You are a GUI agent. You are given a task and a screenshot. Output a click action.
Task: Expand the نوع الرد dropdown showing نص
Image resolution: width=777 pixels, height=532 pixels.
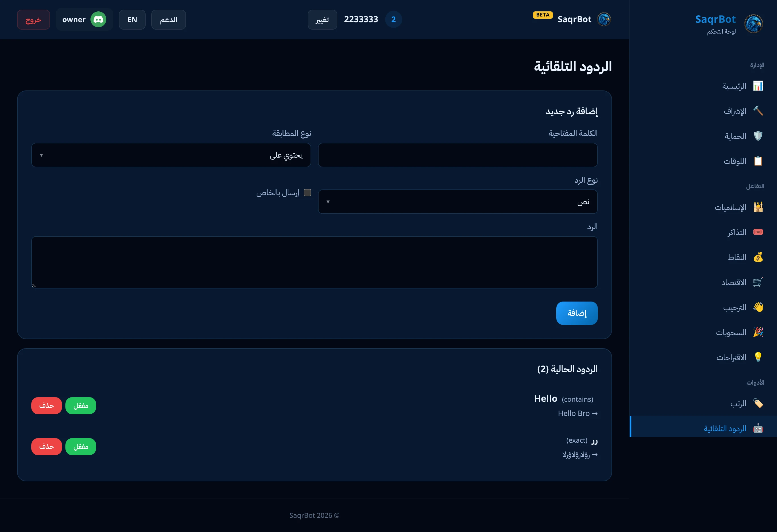tap(457, 202)
